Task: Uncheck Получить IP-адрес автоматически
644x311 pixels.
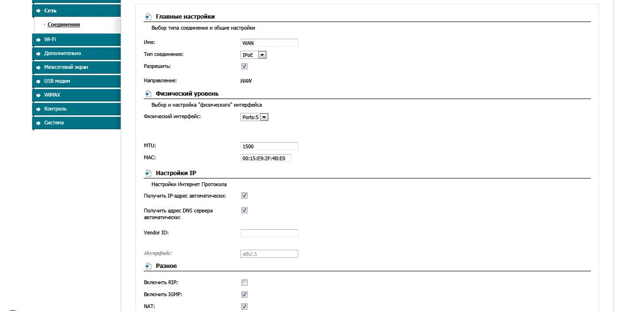Action: click(244, 196)
